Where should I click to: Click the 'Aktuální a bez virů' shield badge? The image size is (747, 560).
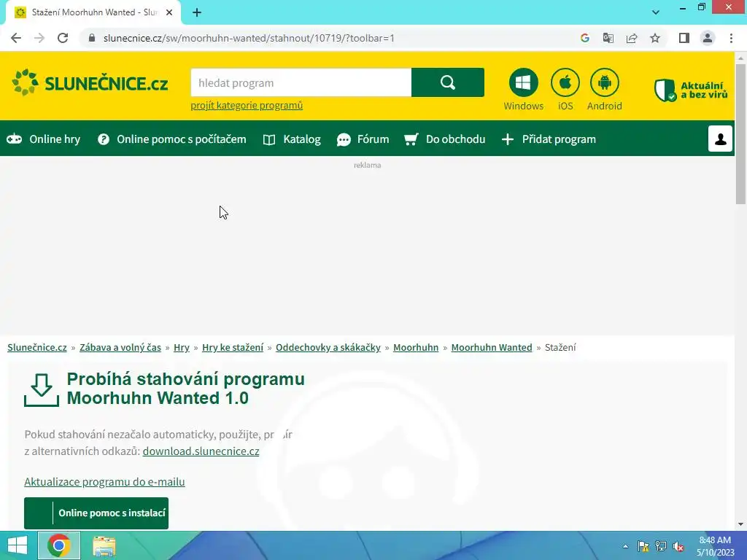pyautogui.click(x=691, y=90)
